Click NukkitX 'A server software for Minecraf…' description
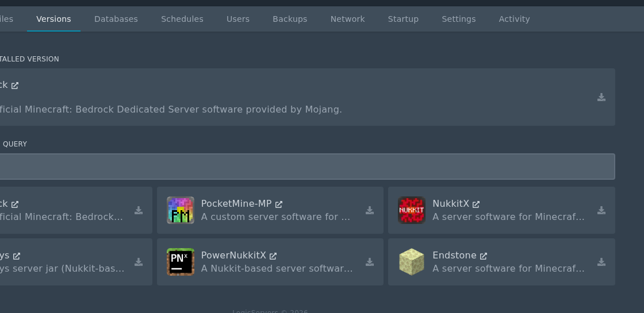 508,217
